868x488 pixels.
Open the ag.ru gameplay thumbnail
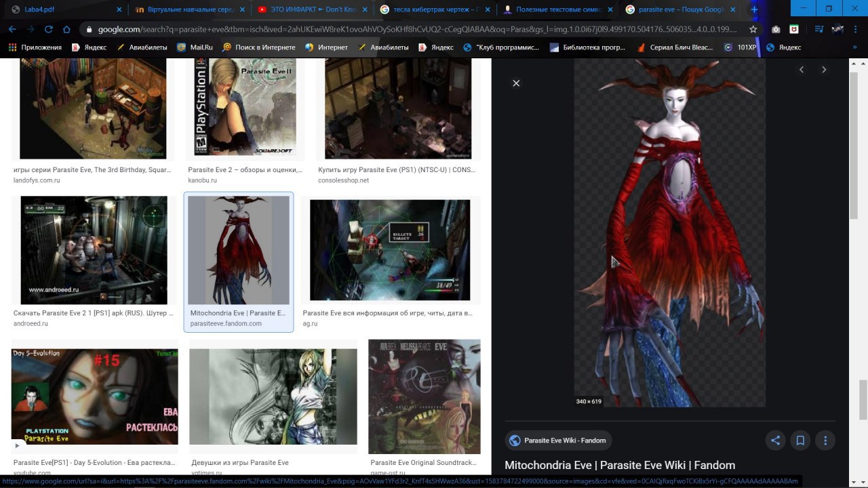(390, 250)
